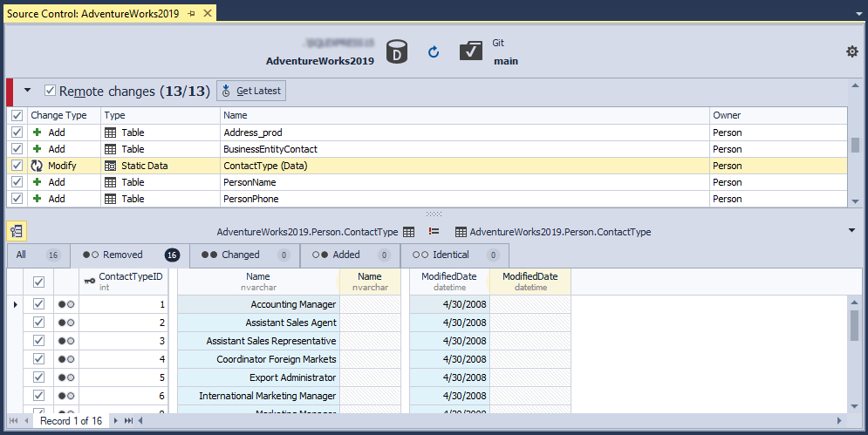Screen dimensions: 868x435
Task: Sort by the Change Type column header
Action: pos(65,115)
